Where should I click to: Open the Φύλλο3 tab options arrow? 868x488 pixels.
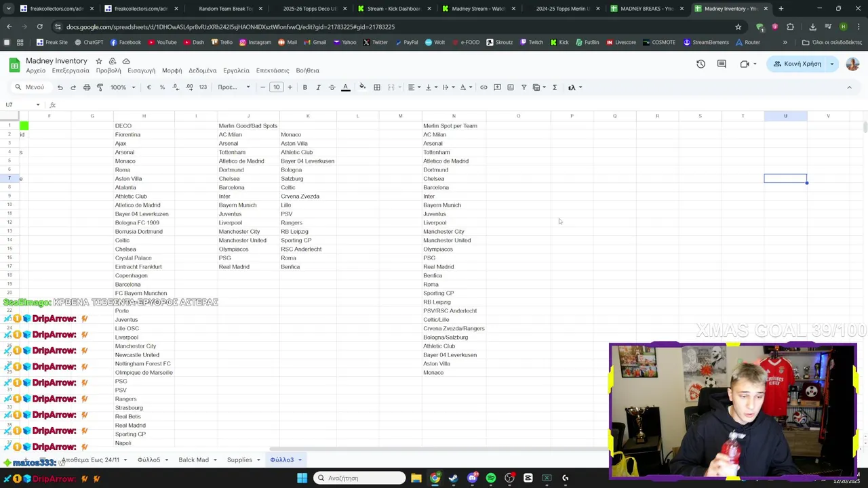coord(300,460)
